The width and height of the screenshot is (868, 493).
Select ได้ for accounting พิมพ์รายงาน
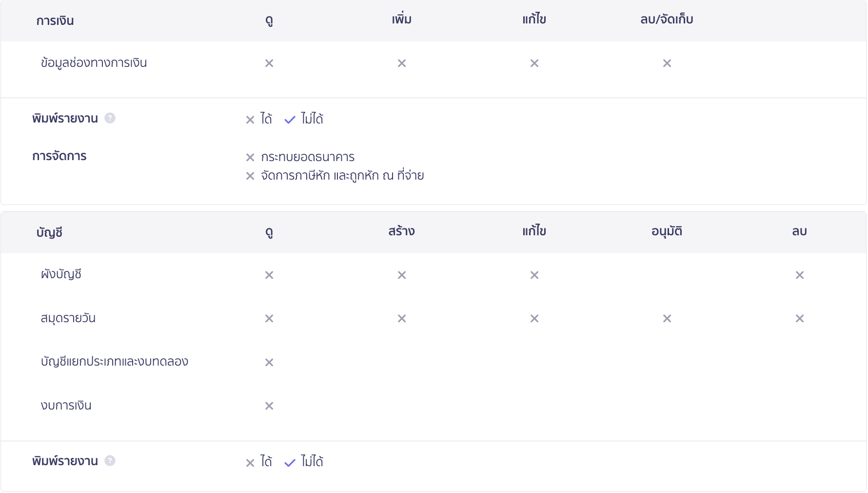[250, 462]
